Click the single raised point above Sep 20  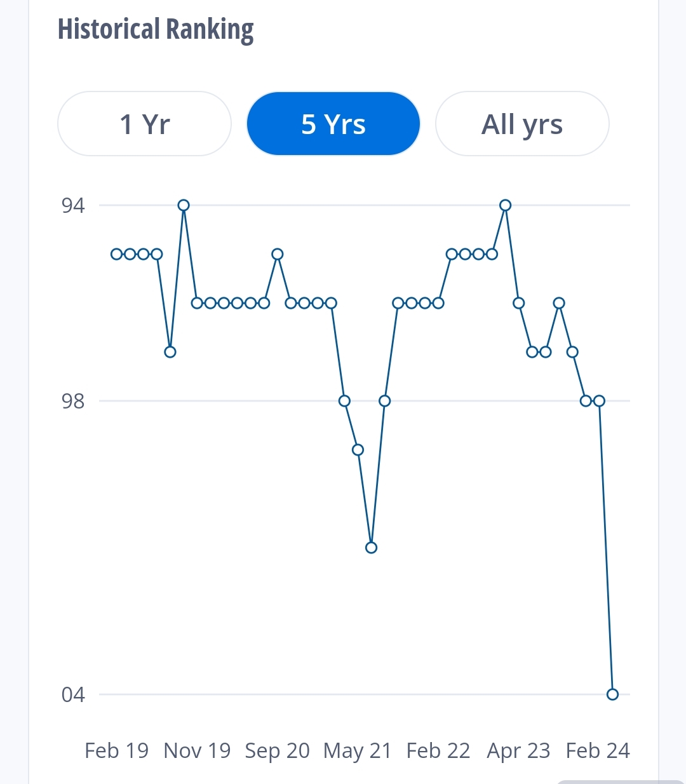tap(278, 254)
